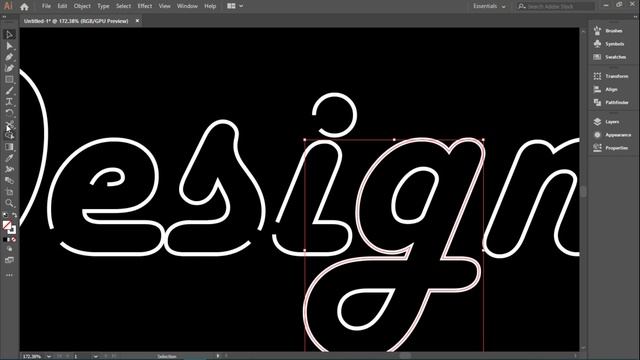Select the Symbol Sprayer tool

click(9, 169)
